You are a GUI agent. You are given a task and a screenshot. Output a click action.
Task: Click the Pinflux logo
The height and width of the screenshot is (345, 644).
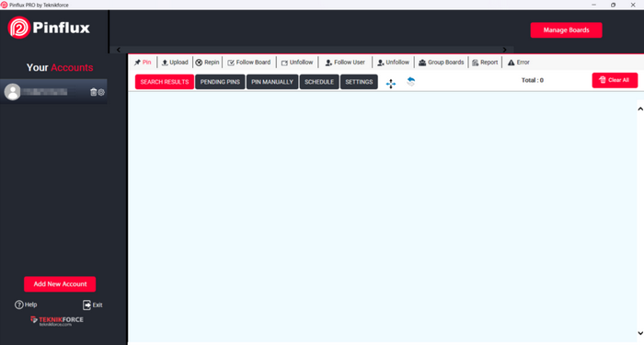[x=49, y=28]
